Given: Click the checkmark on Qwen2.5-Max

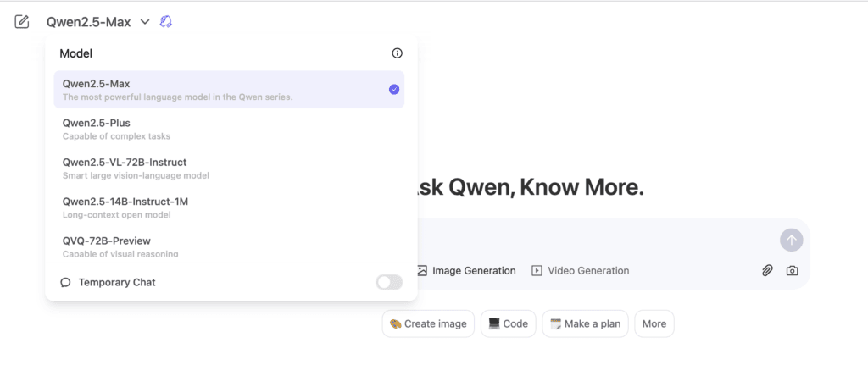Looking at the screenshot, I should click(x=394, y=89).
